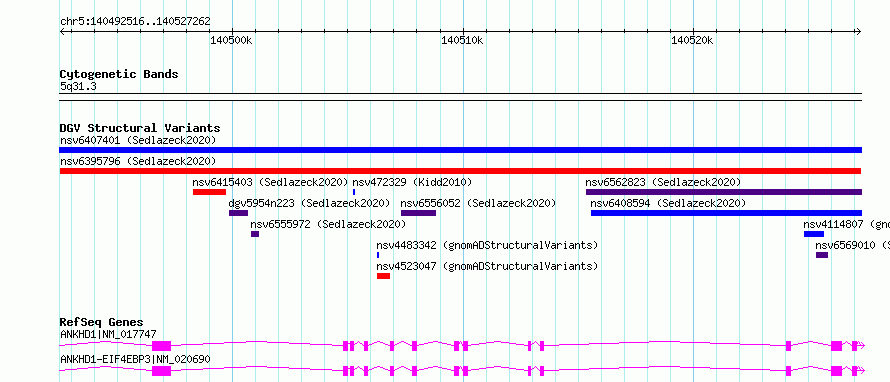The image size is (890, 382).
Task: Click the large first exon of ANKHD1 NM_017747
Action: pyautogui.click(x=161, y=346)
